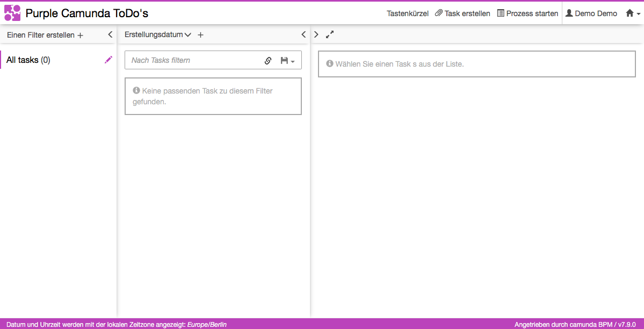
Task: Click the Wählen Sie einen Task message
Action: (x=477, y=64)
